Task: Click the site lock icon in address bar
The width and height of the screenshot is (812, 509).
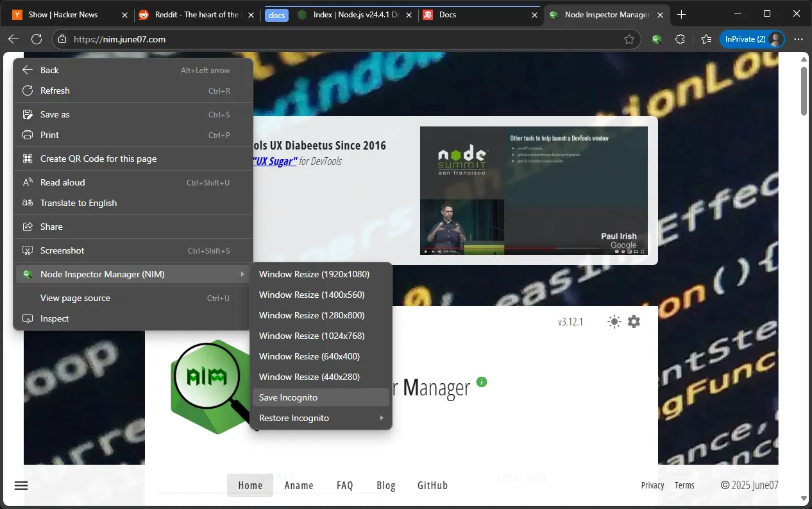Action: pos(62,39)
